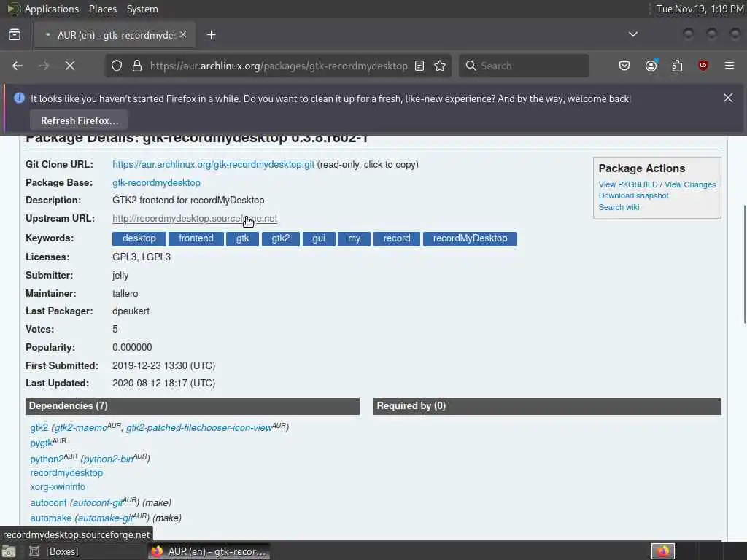Open the automake dependency link
Screen dimensions: 747x560
click(51, 518)
